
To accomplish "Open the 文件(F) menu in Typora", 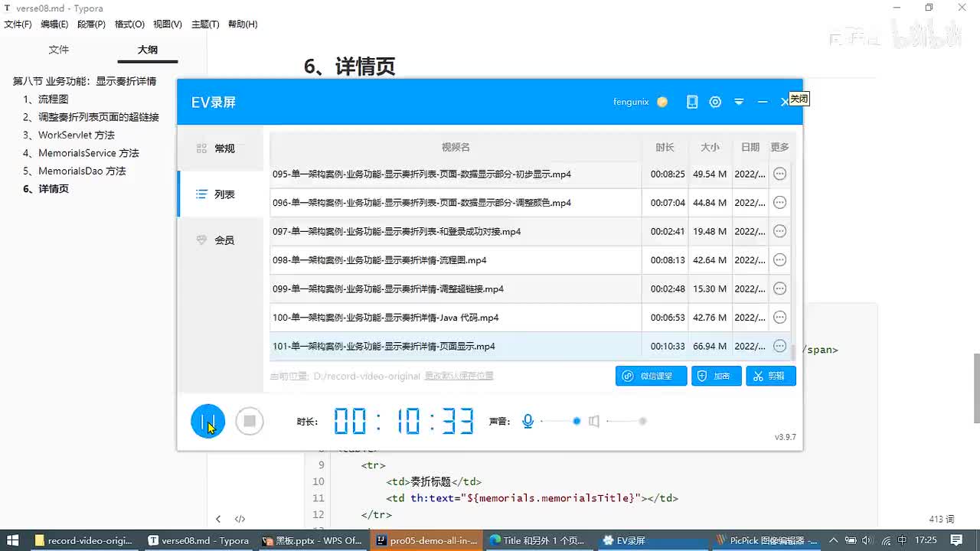I will [x=18, y=24].
